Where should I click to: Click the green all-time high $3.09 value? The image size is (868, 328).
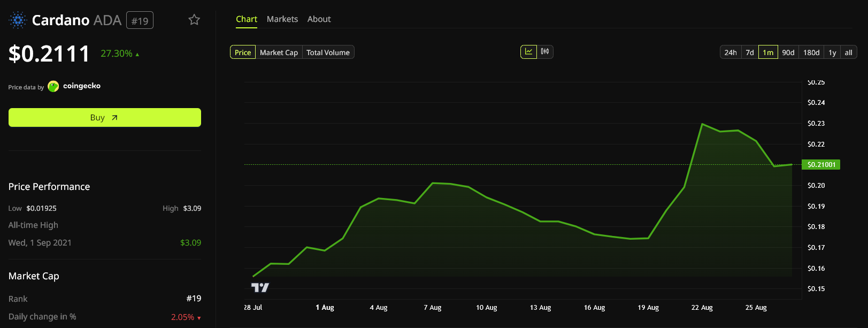190,242
